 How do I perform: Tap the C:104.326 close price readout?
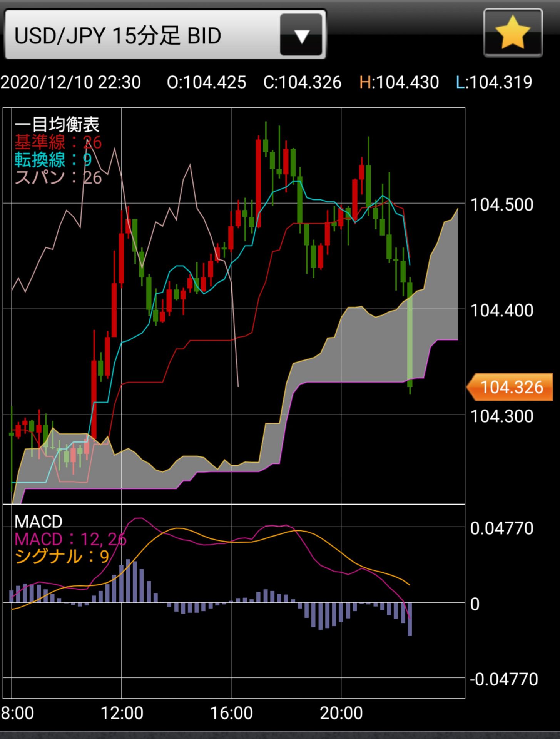coord(302,82)
